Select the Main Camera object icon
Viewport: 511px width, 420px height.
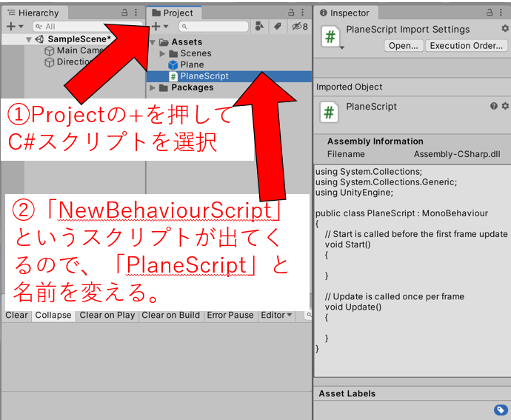(49, 51)
